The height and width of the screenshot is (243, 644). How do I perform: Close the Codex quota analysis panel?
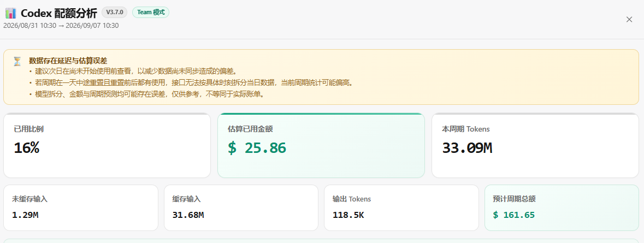629,19
